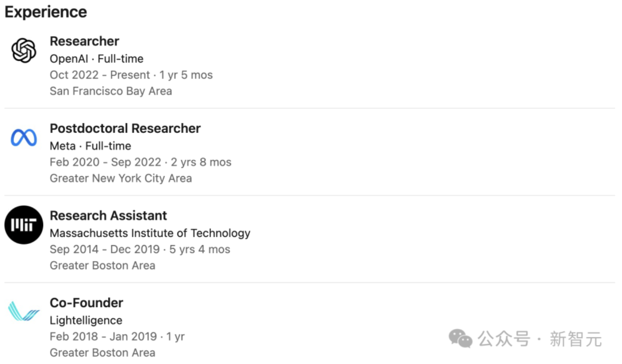Open the Postdoctoral Researcher job title

[125, 128]
